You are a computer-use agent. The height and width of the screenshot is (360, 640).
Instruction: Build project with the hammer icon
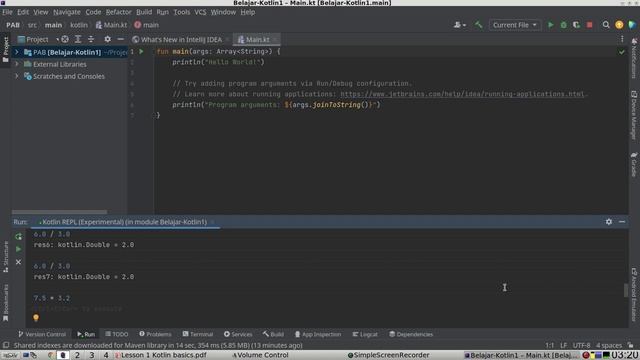[x=478, y=25]
